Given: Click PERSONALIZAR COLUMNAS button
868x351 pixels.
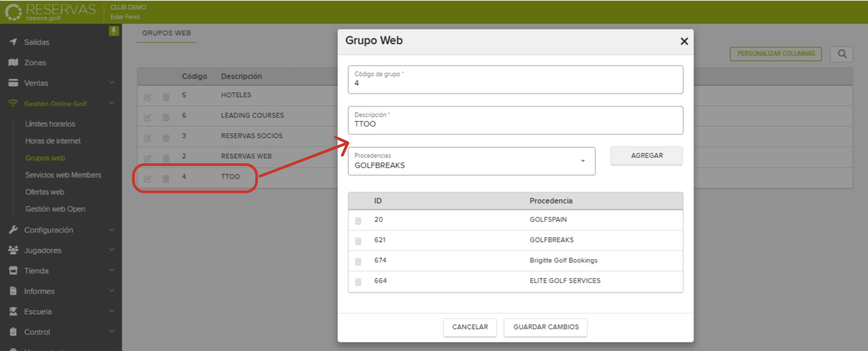Looking at the screenshot, I should [776, 54].
